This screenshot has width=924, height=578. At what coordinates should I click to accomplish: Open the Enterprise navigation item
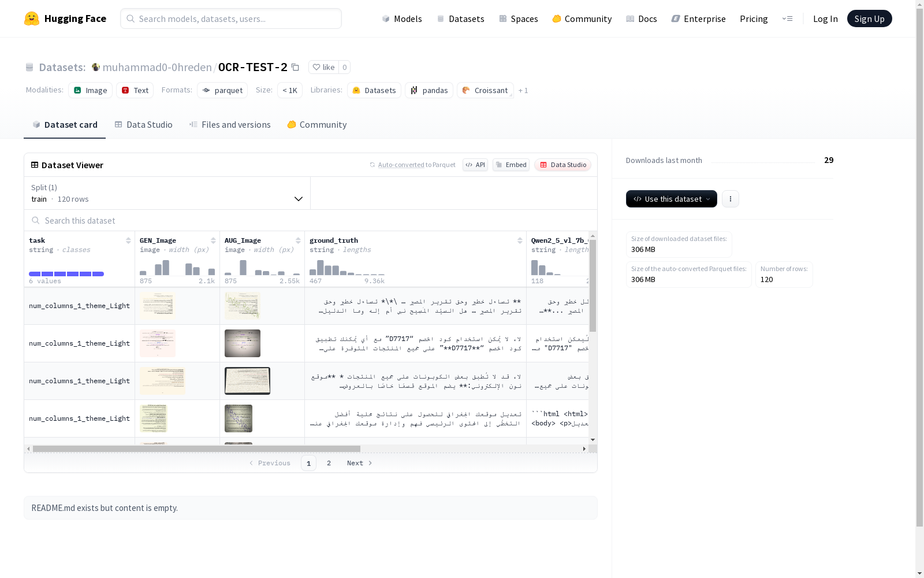point(699,18)
